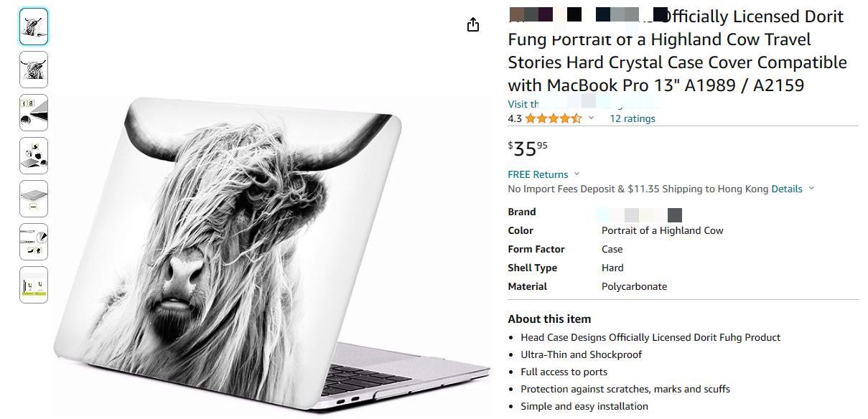Viewport: 868px width, 419px height.
Task: Click the brand name value
Action: click(x=639, y=215)
